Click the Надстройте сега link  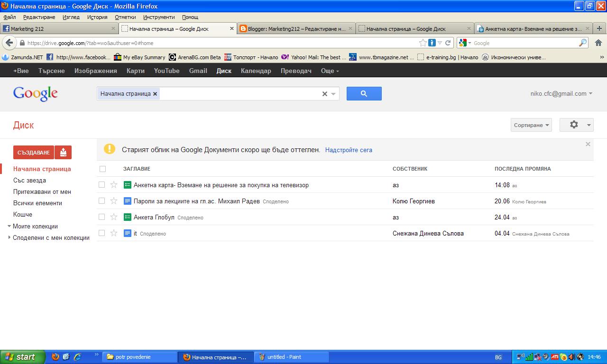click(349, 150)
